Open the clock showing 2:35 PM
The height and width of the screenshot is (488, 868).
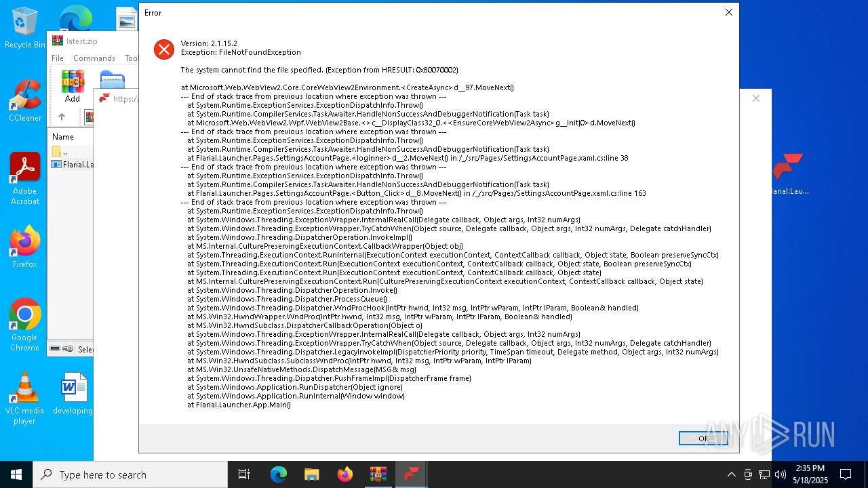(x=810, y=474)
